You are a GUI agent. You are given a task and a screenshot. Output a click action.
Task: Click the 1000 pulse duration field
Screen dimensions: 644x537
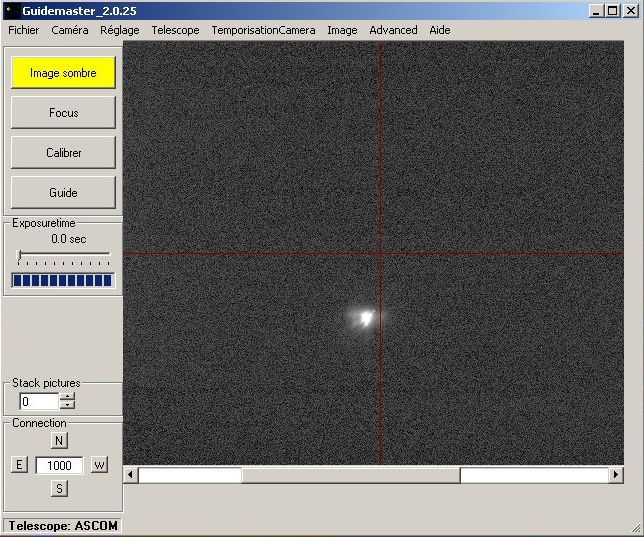tap(59, 466)
